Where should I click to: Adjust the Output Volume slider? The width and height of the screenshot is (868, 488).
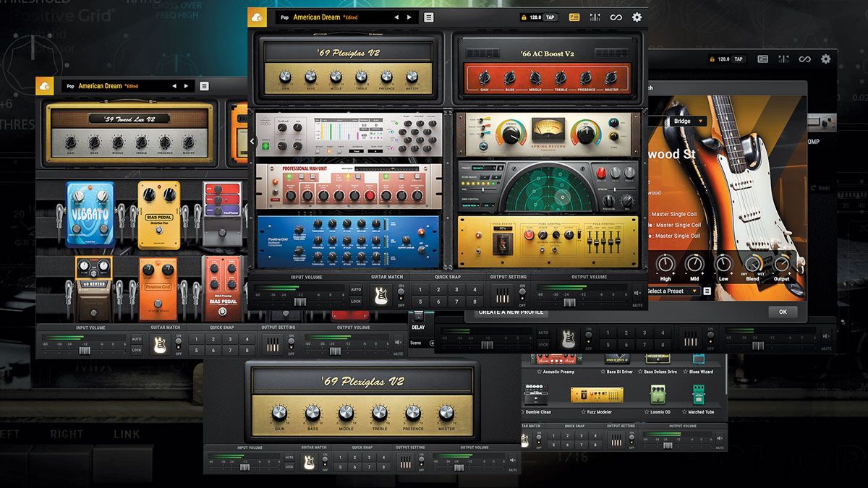571,301
